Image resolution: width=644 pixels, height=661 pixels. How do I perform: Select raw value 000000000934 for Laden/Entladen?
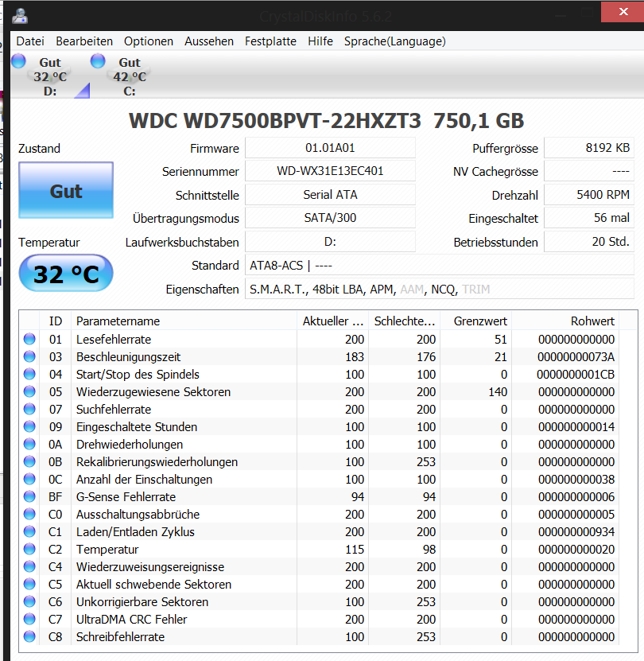point(576,532)
